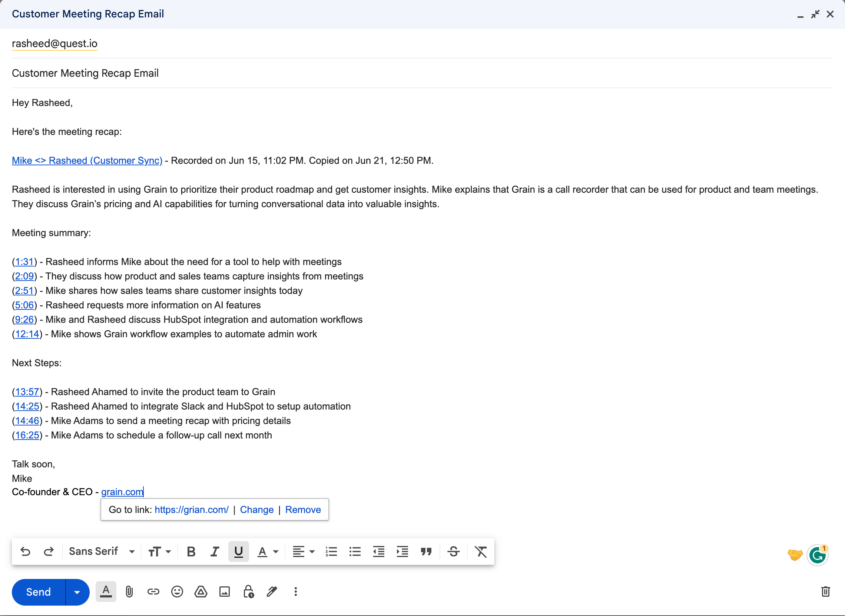This screenshot has width=845, height=616.
Task: Toggle strikethrough formatting
Action: (454, 552)
